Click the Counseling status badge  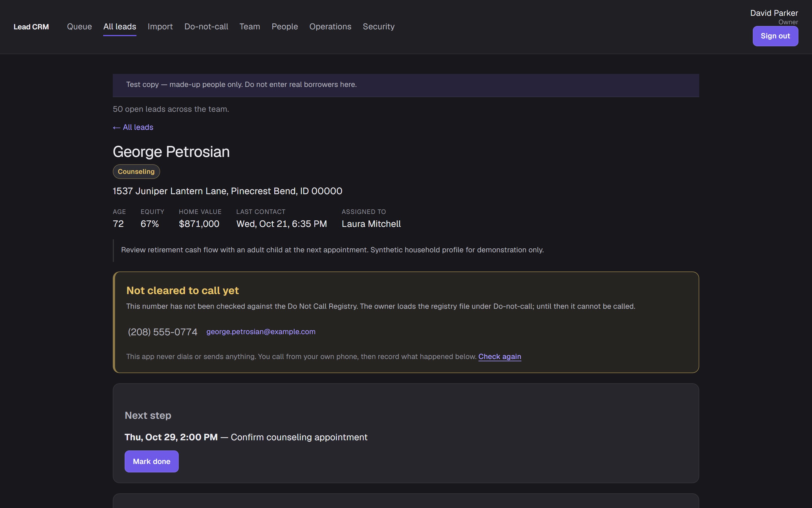136,172
